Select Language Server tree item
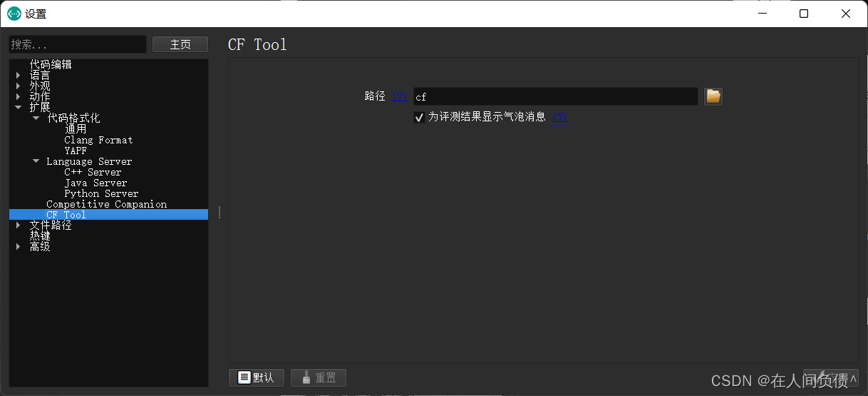The height and width of the screenshot is (396, 868). [x=89, y=161]
